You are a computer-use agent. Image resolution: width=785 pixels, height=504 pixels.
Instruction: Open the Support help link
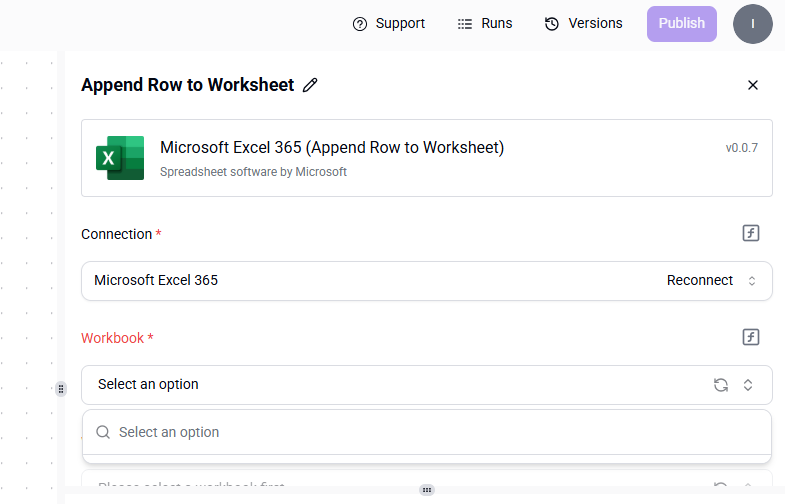click(x=388, y=24)
